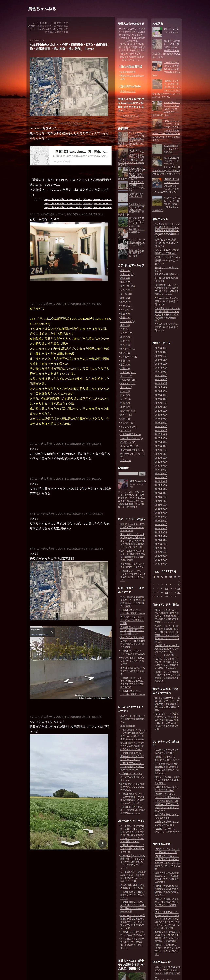Image resolution: width=210 pixels, height=980 pixels.
Task: Open source thread link ending 1697312955
Action: (x=77, y=199)
